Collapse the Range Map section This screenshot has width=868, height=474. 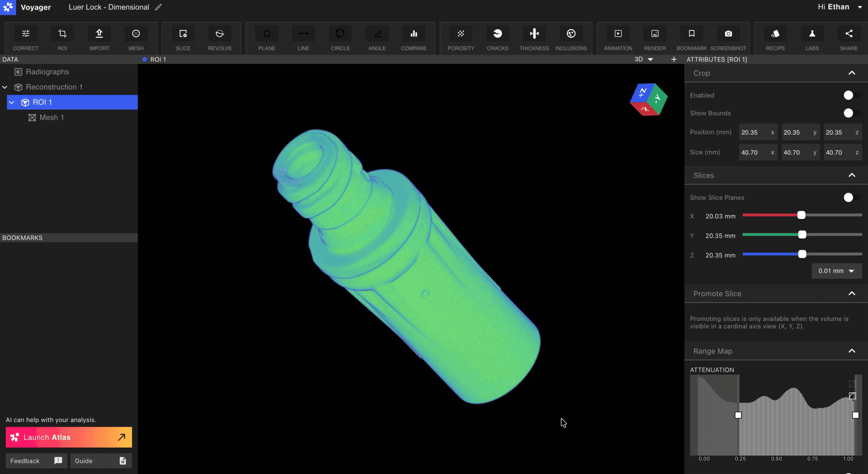[x=851, y=351]
